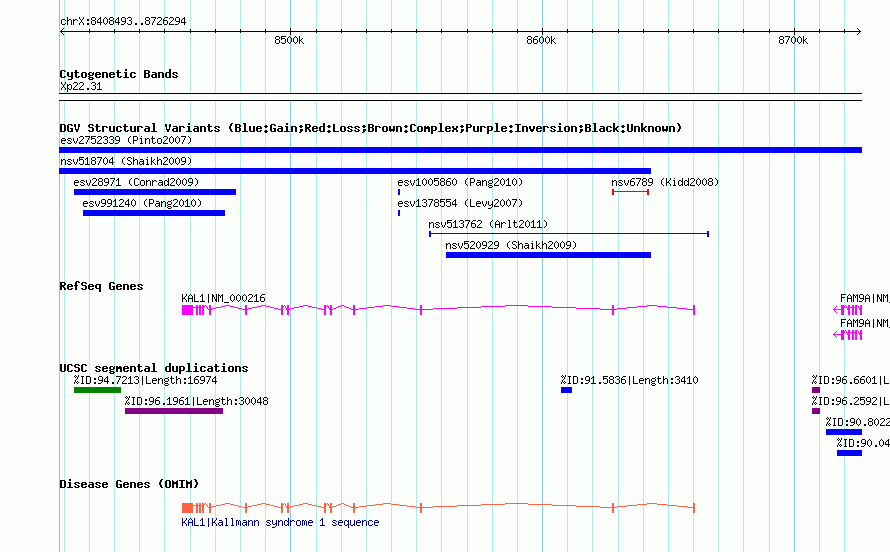Image resolution: width=890 pixels, height=552 pixels.
Task: Click the %ID:94.7213|Length:16974 label
Action: coord(145,380)
